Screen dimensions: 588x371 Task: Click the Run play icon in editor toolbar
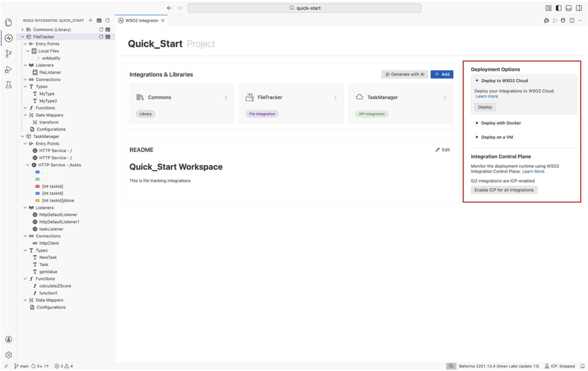coord(555,21)
